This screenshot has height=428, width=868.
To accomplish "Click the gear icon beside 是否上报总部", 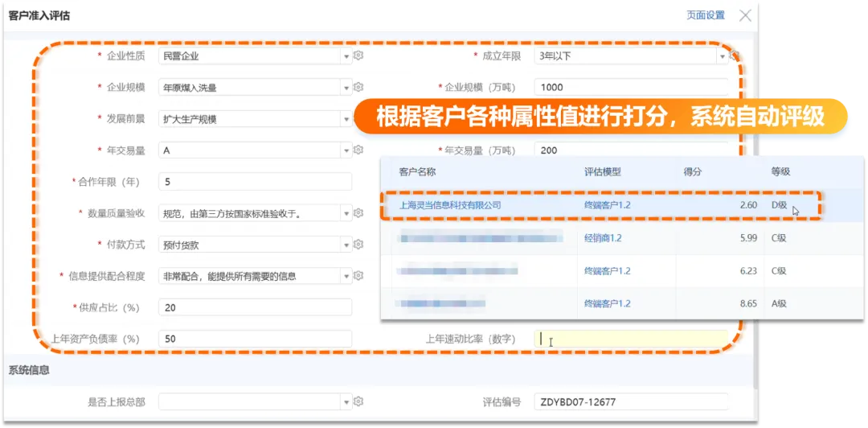I will tap(358, 401).
